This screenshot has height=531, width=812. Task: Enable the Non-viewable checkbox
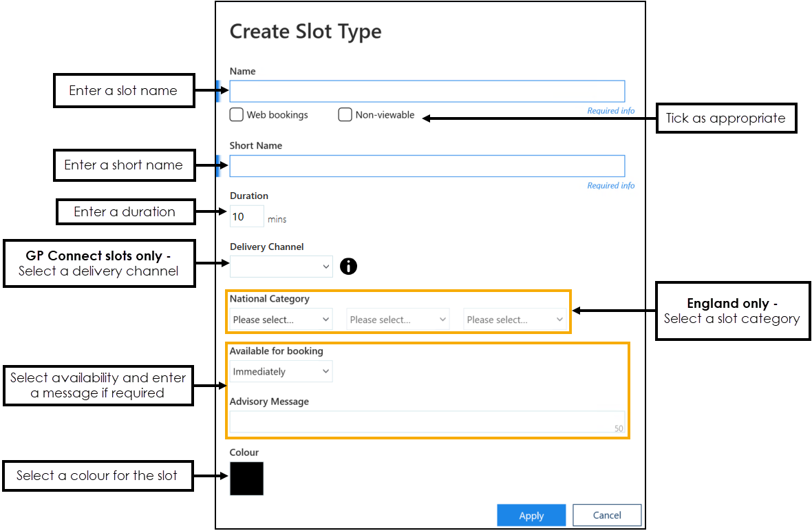point(345,115)
